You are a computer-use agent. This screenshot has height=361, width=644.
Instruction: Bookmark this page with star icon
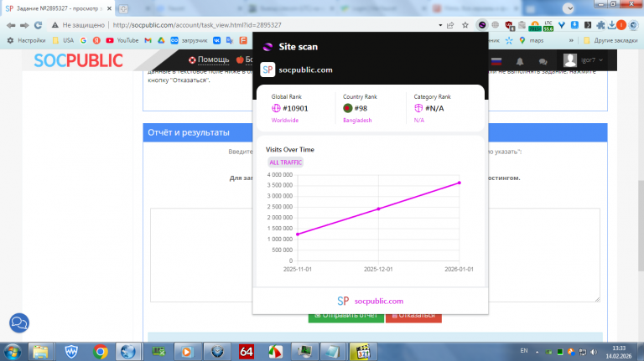(465, 25)
